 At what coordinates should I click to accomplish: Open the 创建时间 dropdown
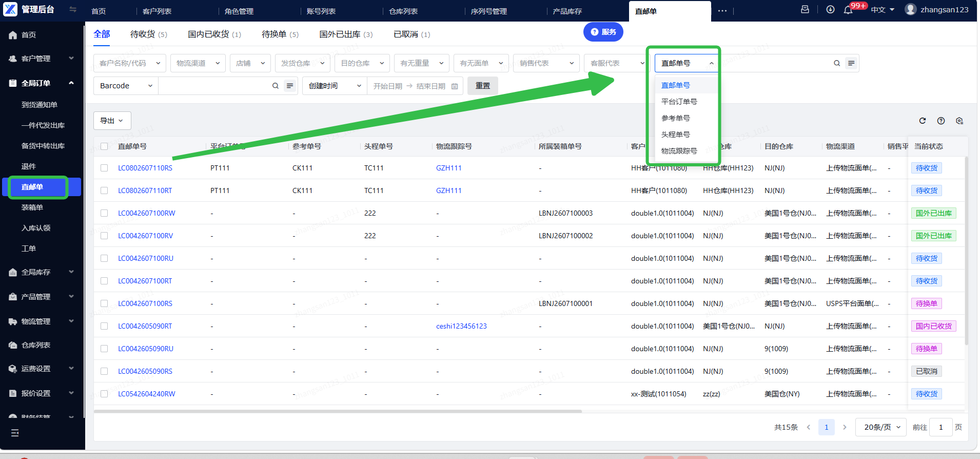335,86
